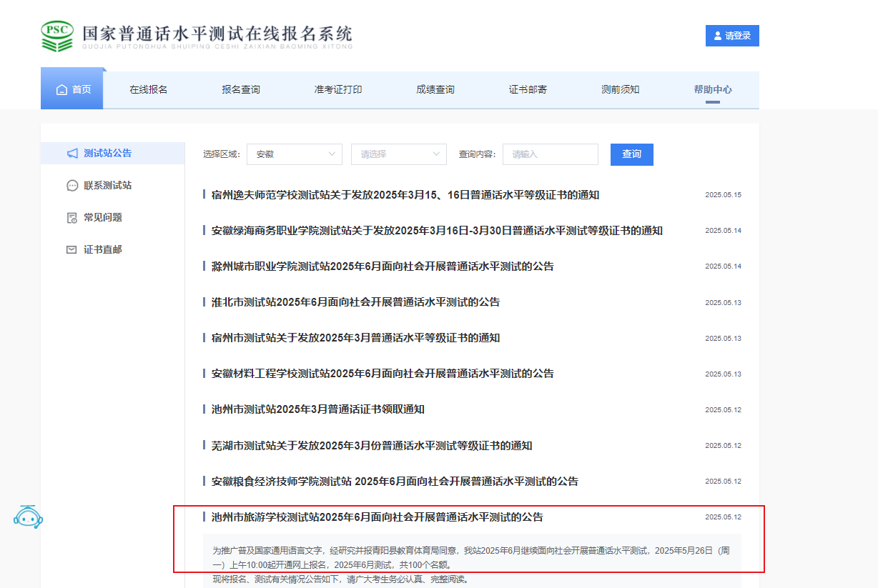Click date 2025.05.13 on 宿州市测试站 row
878x588 pixels.
coord(723,339)
